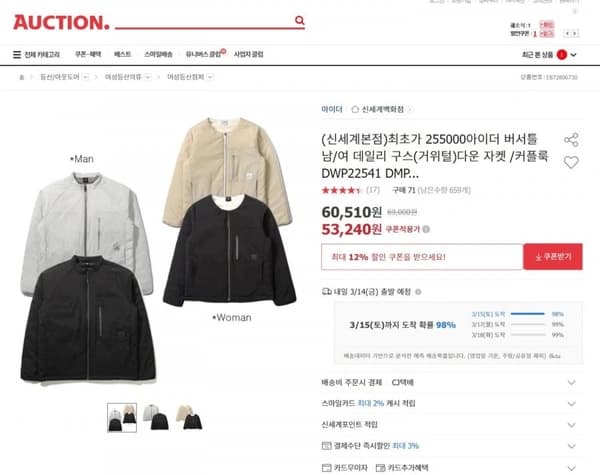Click the shipping date info icon
This screenshot has height=475, width=600.
click(x=418, y=292)
